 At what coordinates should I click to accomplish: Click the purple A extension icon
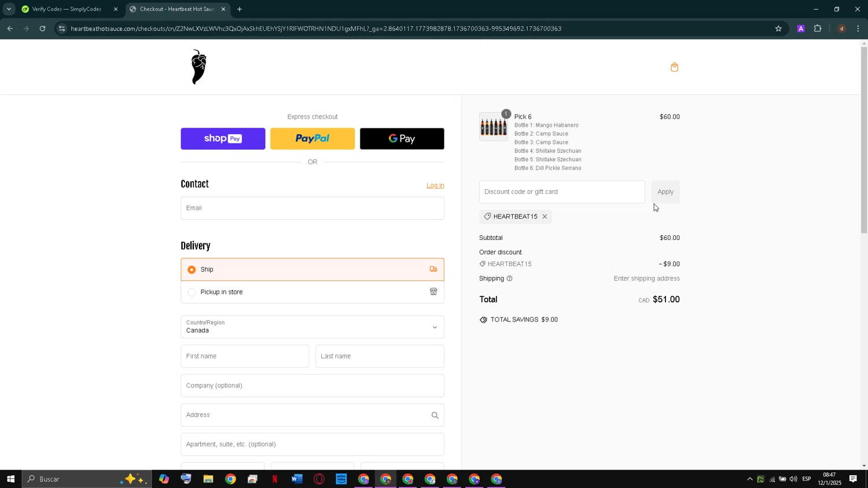(x=801, y=28)
